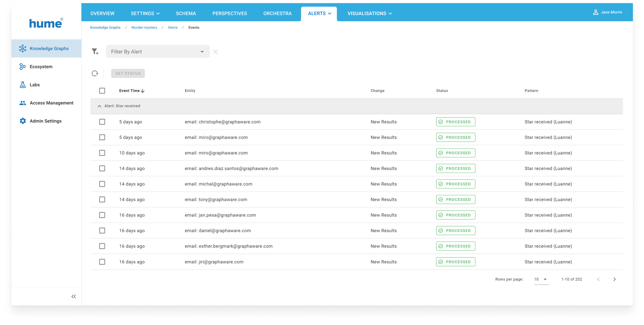Screen dimensions: 644x325
Task: Click the refresh events icon
Action: pos(95,73)
